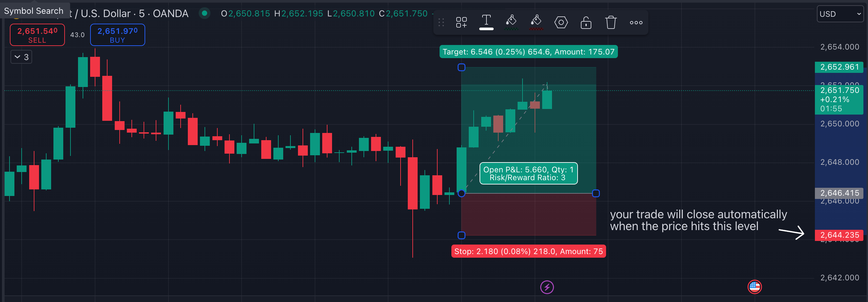Click the 2,648.000 price scale label
Viewport: 868px width, 302px height.
839,162
